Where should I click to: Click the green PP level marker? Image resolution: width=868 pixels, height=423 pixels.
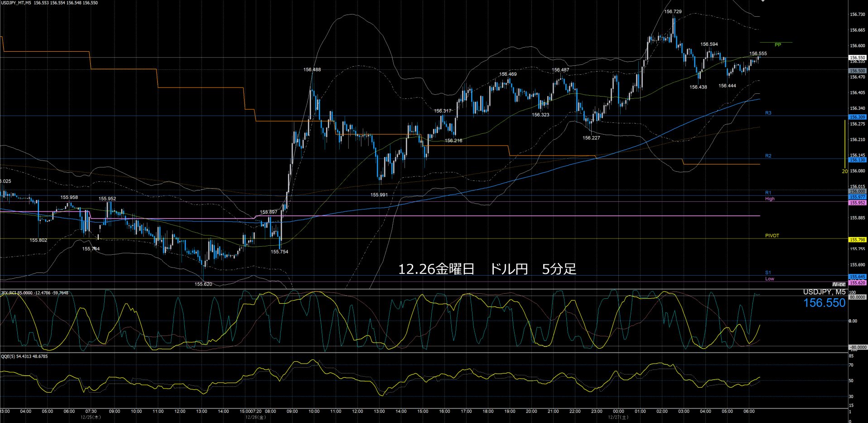tap(777, 45)
